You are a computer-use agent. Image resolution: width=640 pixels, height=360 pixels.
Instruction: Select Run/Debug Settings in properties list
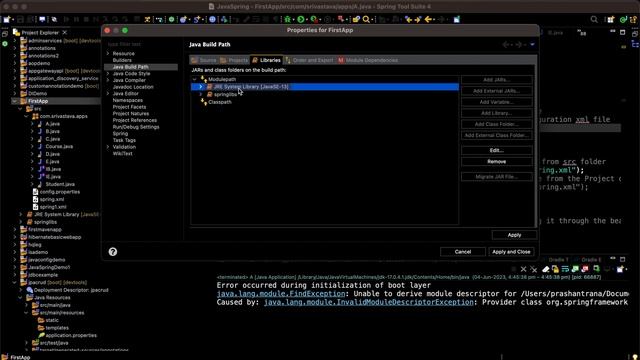136,127
